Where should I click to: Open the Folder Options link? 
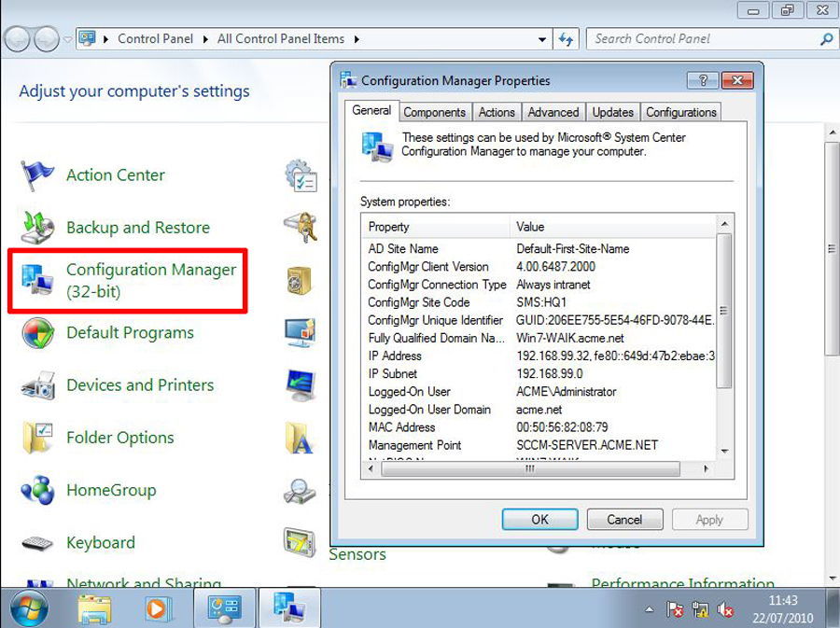120,438
